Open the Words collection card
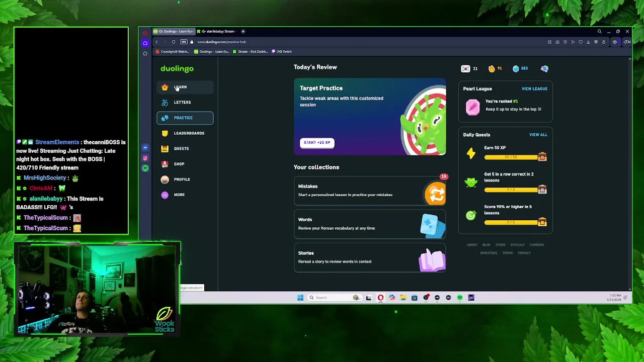 coord(370,224)
